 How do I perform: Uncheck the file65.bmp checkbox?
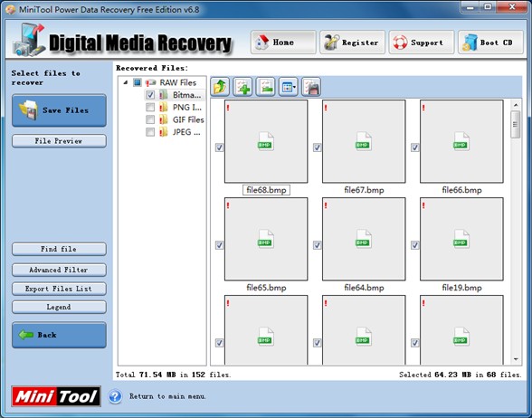pos(220,245)
